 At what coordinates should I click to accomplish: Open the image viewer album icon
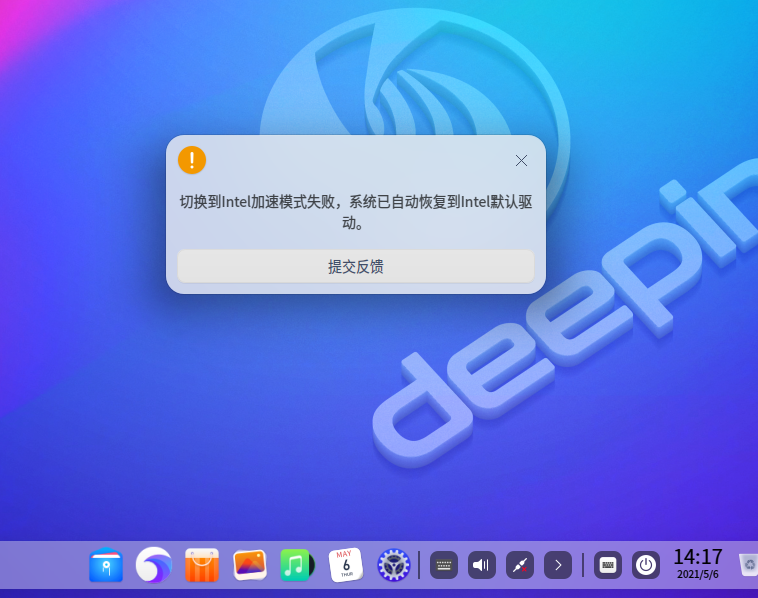click(250, 565)
